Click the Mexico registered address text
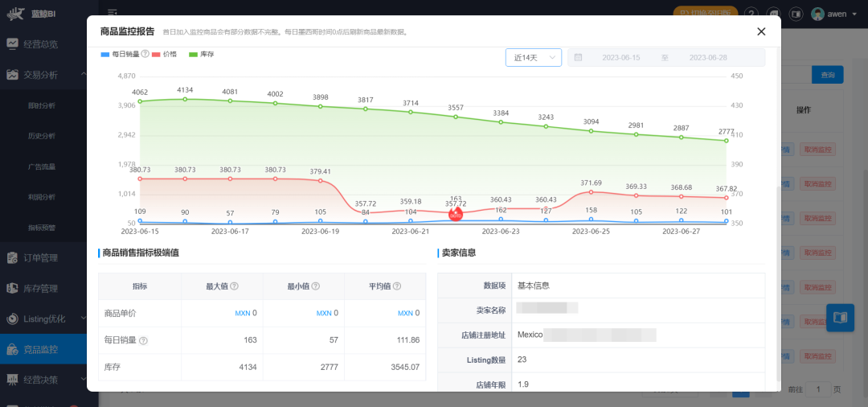The width and height of the screenshot is (868, 407). coord(530,335)
